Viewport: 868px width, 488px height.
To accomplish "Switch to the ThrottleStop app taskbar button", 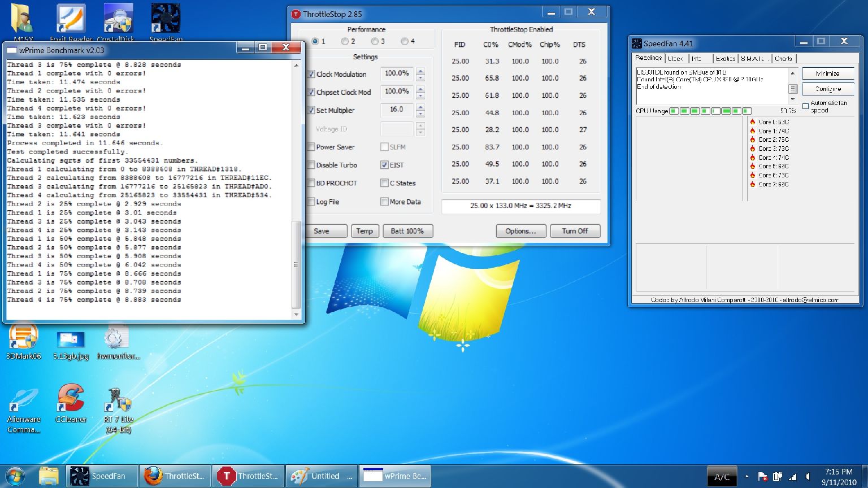I will coord(249,476).
